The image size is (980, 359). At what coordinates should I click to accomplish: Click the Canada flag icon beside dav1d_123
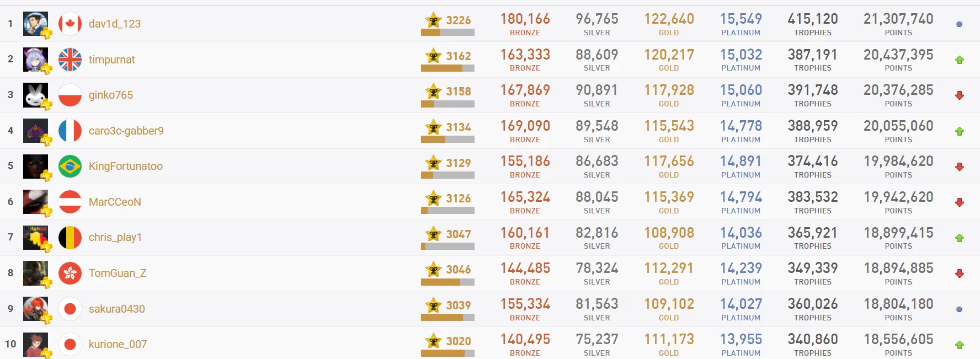point(70,24)
